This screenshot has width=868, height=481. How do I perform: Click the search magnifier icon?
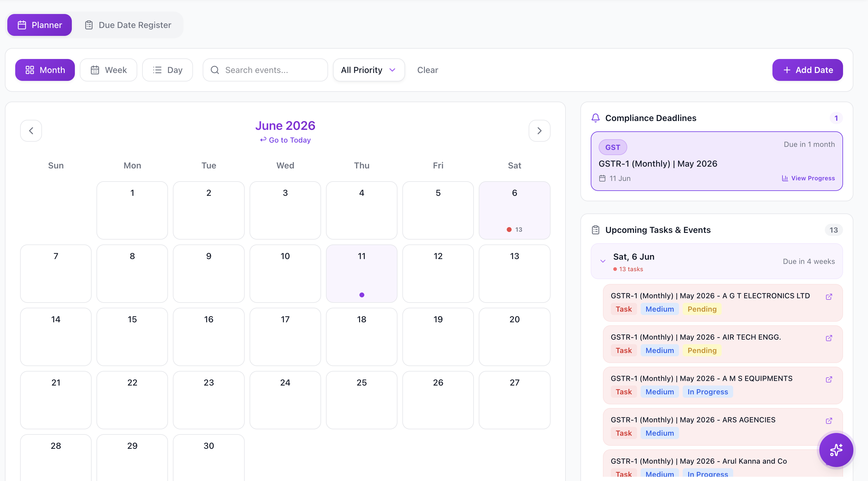(x=215, y=70)
